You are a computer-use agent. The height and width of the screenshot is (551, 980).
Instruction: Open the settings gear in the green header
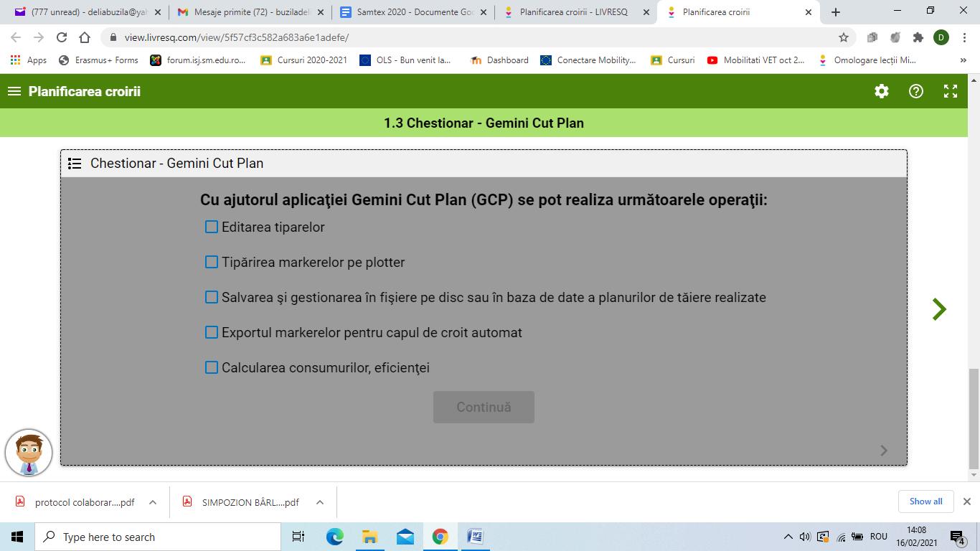[x=882, y=91]
